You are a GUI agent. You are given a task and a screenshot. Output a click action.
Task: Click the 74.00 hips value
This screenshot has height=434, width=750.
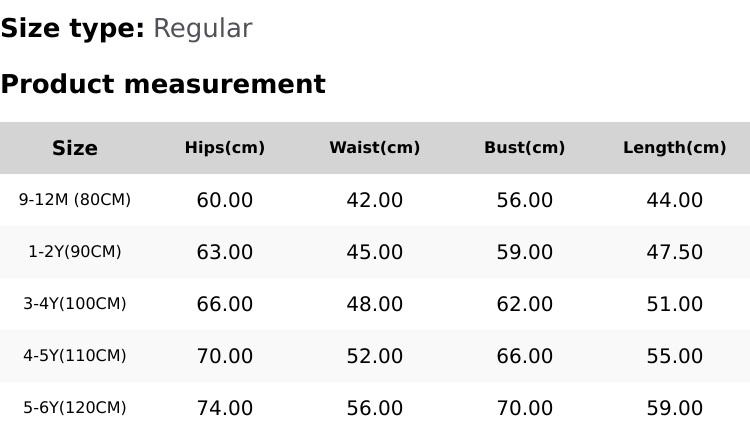click(x=225, y=408)
